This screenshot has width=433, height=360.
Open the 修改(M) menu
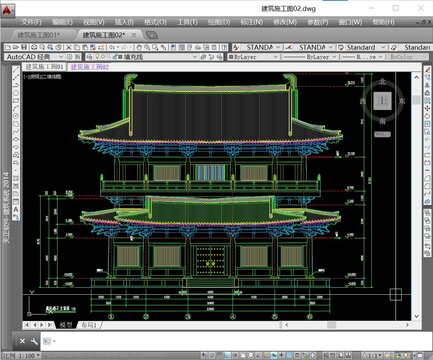[285, 22]
